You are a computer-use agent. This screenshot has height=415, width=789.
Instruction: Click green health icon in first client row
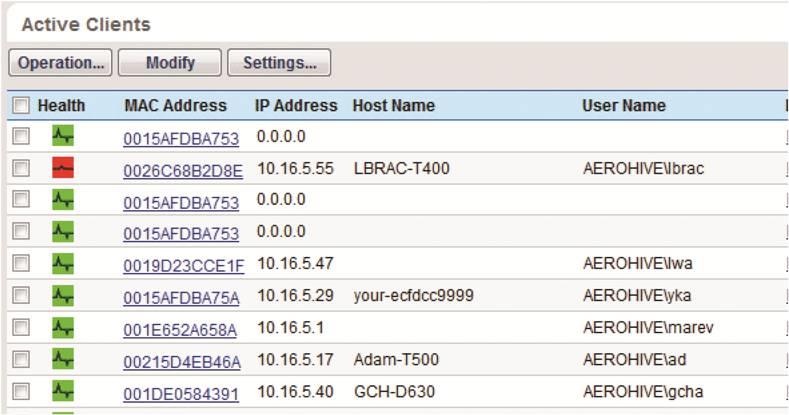click(x=63, y=136)
